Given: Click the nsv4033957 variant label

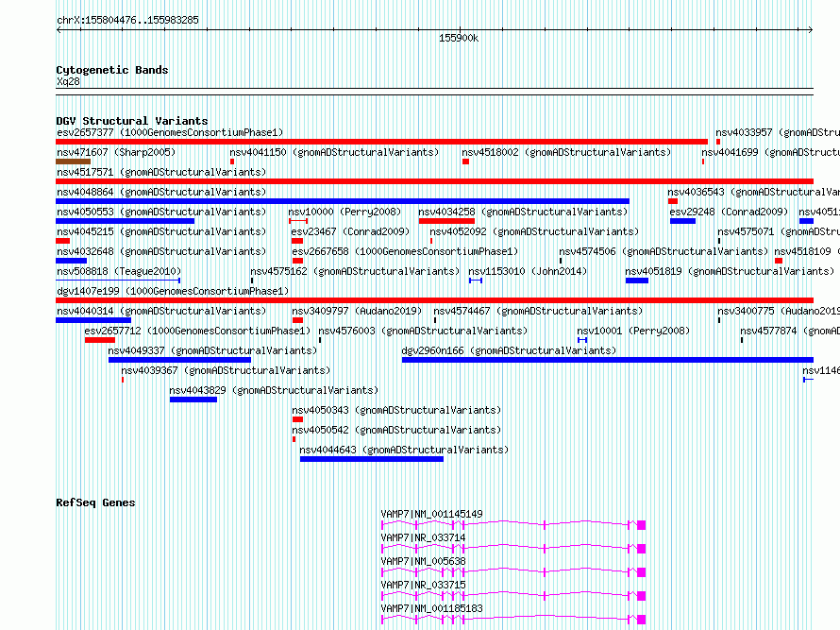Looking at the screenshot, I should click(778, 132).
